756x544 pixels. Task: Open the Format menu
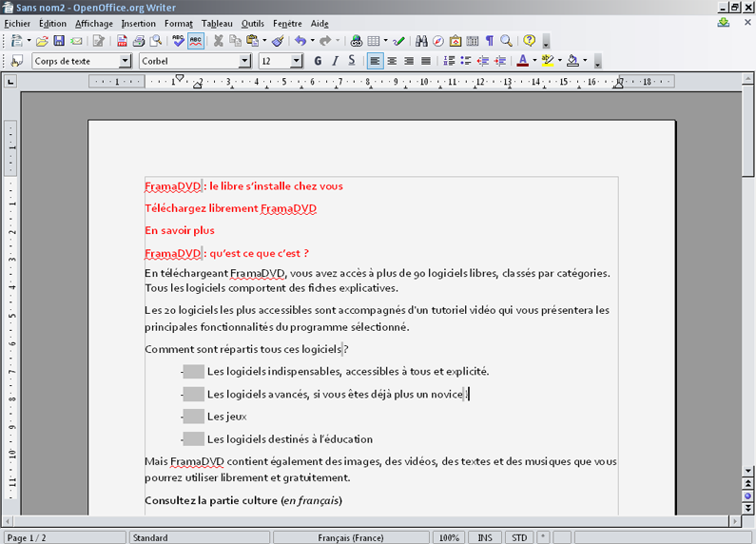click(x=179, y=24)
